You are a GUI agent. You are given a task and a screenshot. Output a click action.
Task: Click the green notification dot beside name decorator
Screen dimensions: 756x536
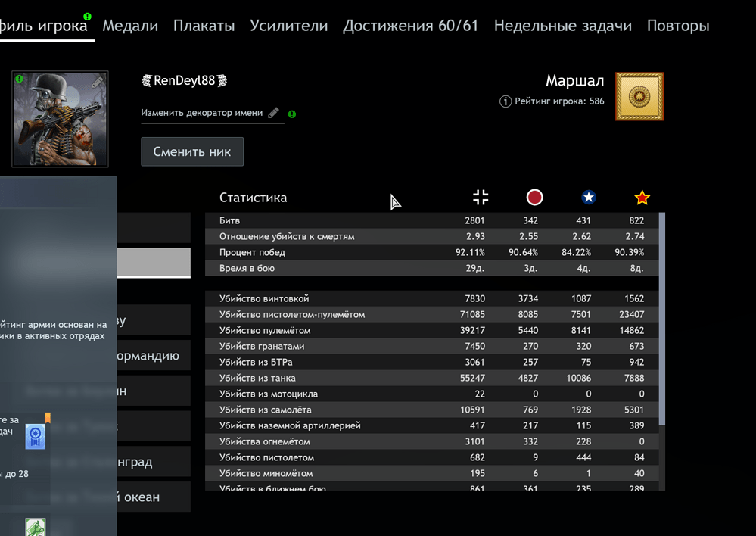(292, 114)
